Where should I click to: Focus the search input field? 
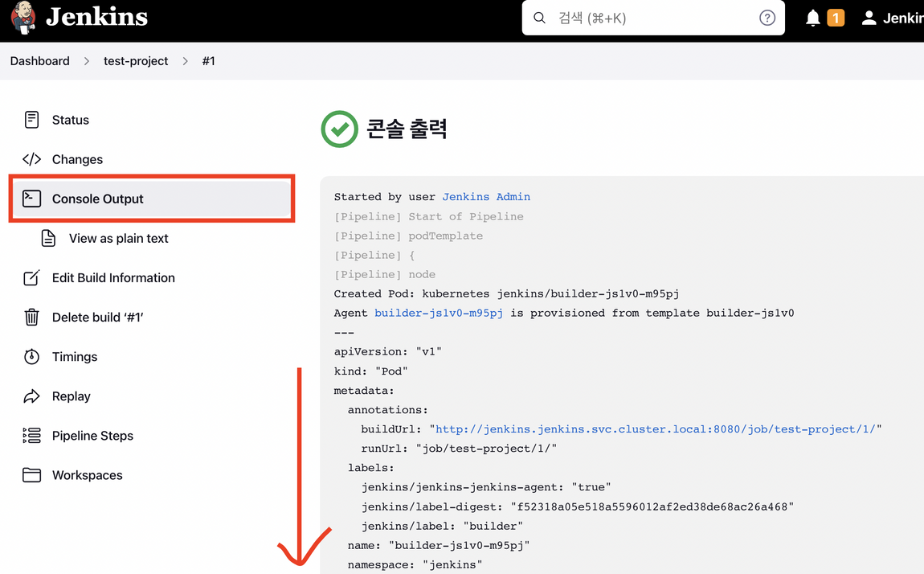[653, 18]
